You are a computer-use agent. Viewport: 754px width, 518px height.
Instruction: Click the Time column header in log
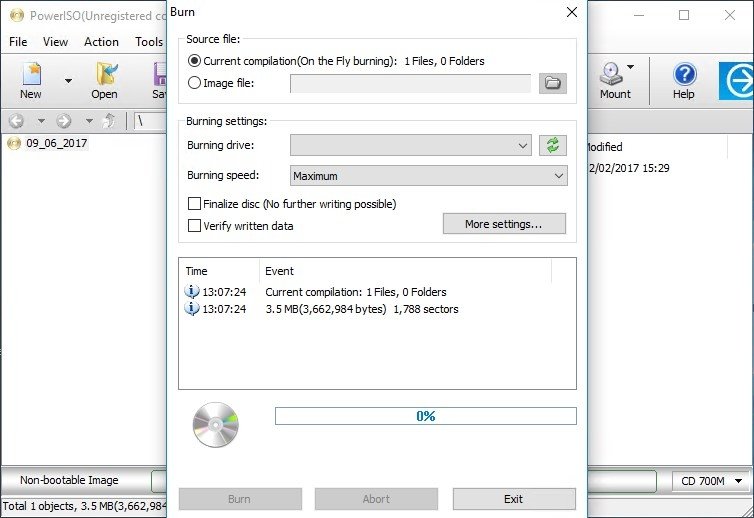coord(219,271)
